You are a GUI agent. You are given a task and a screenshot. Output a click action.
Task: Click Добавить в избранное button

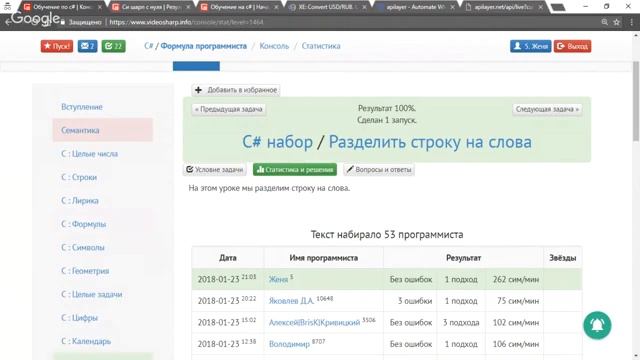(x=236, y=90)
